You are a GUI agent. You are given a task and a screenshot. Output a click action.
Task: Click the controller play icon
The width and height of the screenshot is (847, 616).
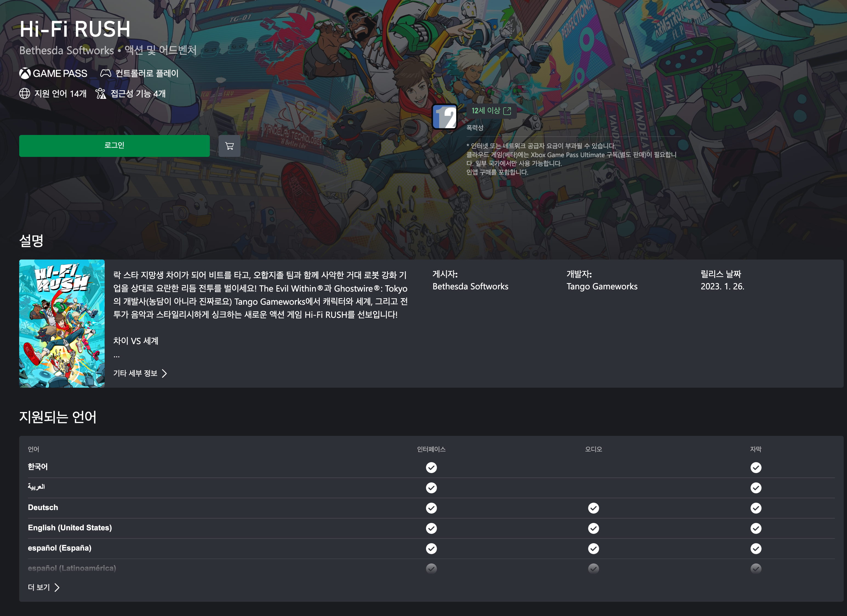(x=106, y=74)
